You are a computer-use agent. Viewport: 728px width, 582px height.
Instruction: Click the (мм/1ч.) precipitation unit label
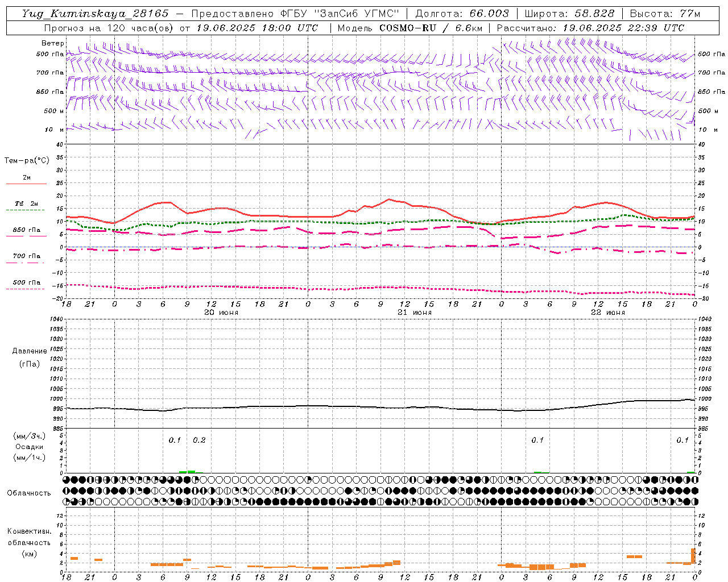(30, 458)
